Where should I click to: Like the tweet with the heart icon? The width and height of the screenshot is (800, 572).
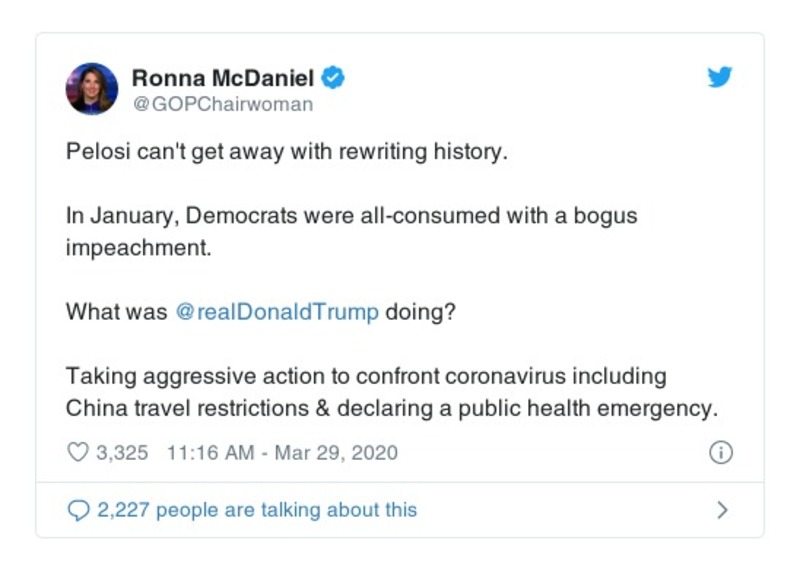[x=77, y=452]
